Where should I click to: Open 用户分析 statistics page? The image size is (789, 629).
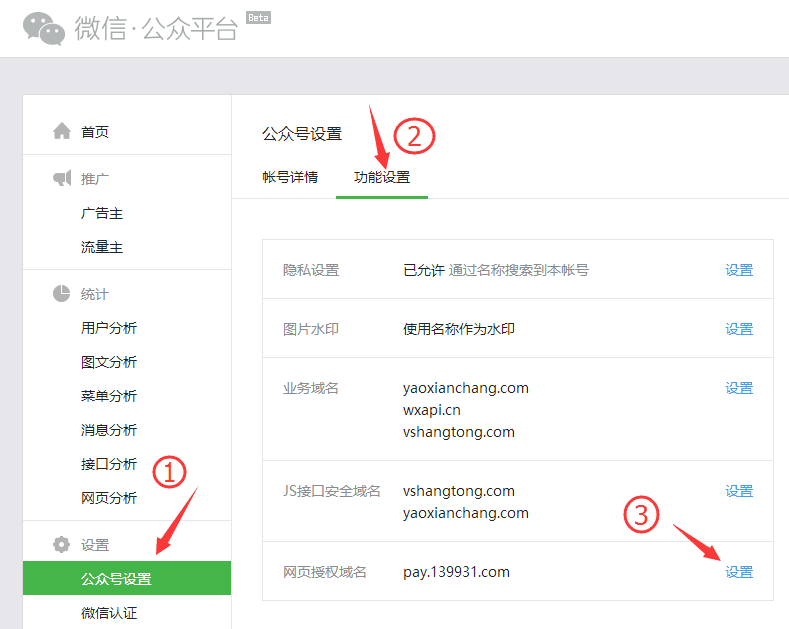tap(109, 328)
